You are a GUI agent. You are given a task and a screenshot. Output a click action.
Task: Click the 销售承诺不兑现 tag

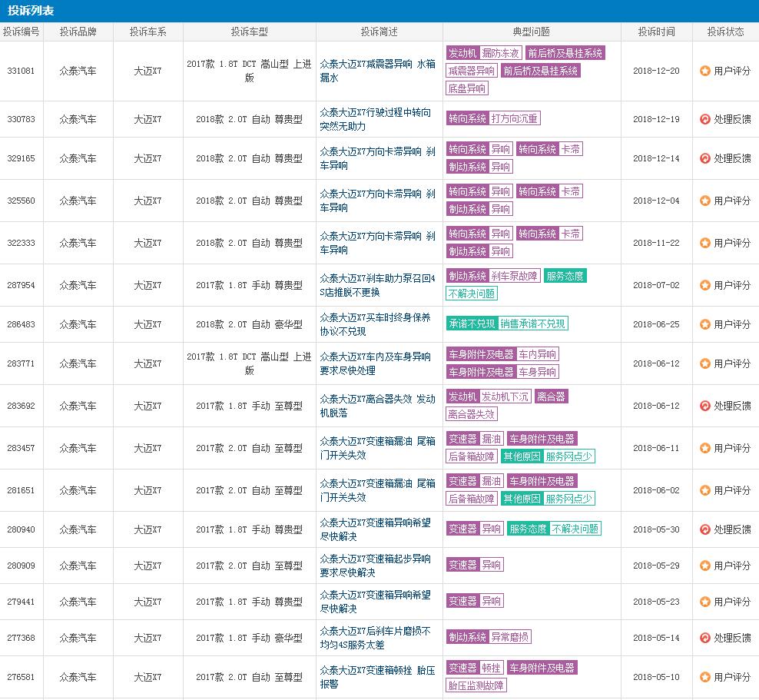point(532,323)
